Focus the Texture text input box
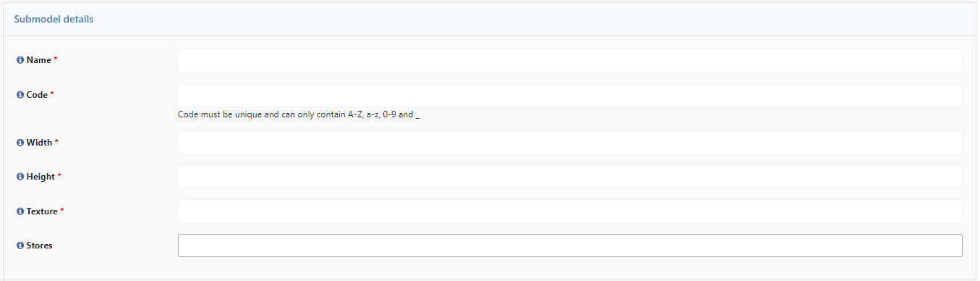 570,211
